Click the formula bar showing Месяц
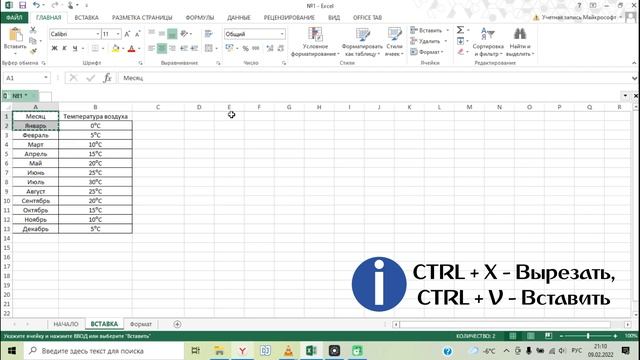 coord(376,78)
